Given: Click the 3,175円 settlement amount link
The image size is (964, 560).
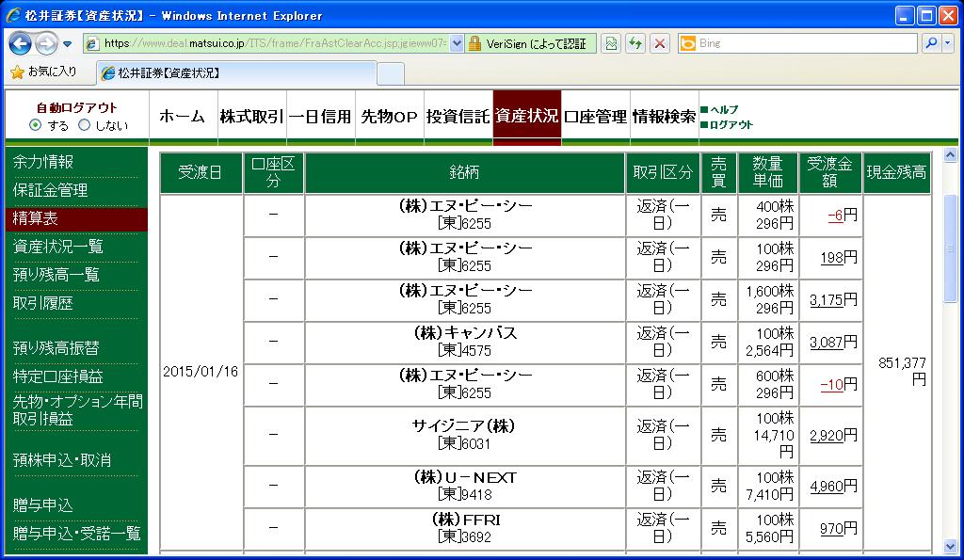Looking at the screenshot, I should pyautogui.click(x=827, y=300).
